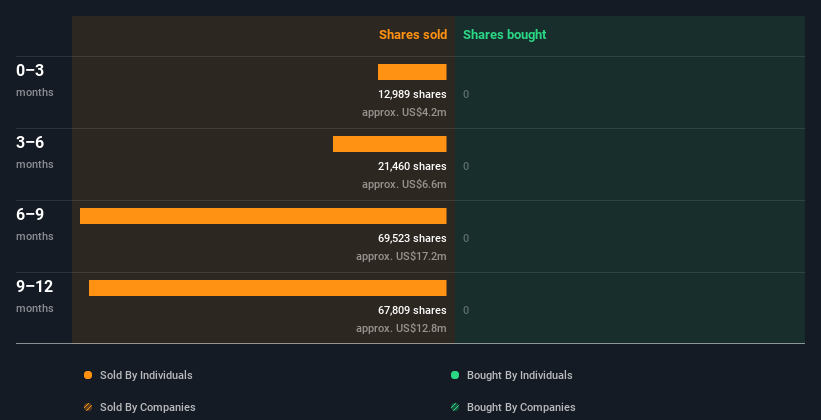Click the 6–9 months row label

pos(35,224)
